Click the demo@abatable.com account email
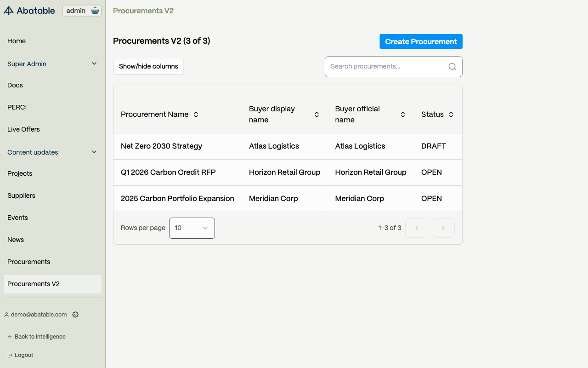 [x=39, y=315]
